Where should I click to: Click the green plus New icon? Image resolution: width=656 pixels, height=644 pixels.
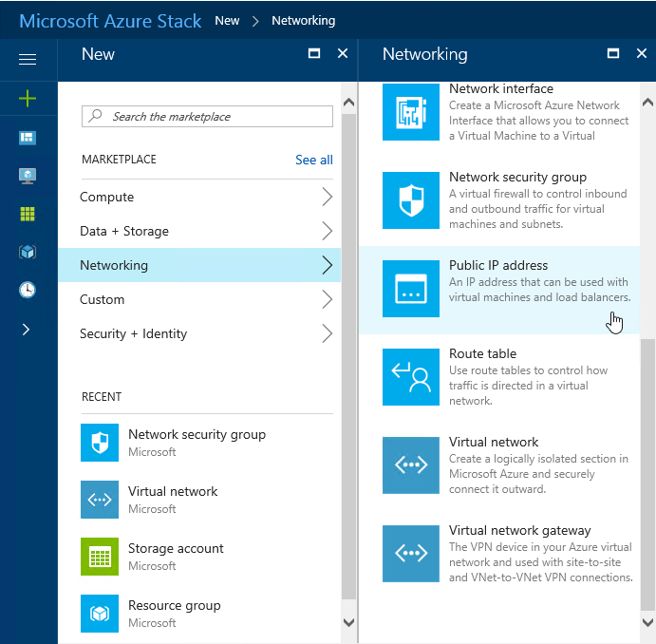click(x=28, y=99)
